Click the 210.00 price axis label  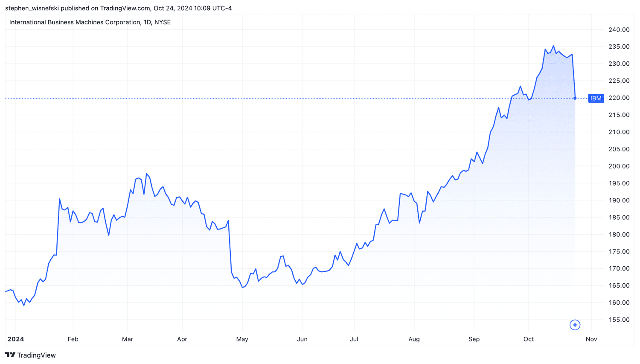click(619, 132)
